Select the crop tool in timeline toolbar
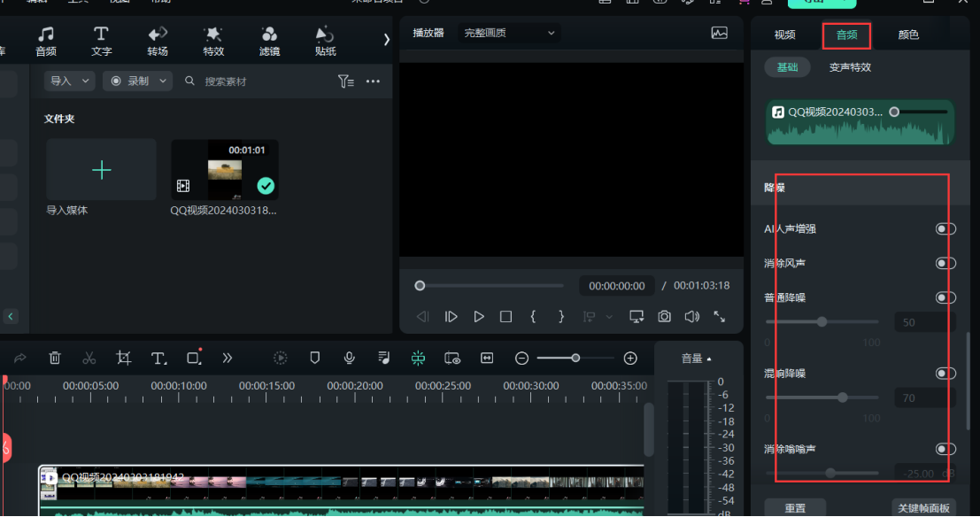980x517 pixels. (124, 358)
